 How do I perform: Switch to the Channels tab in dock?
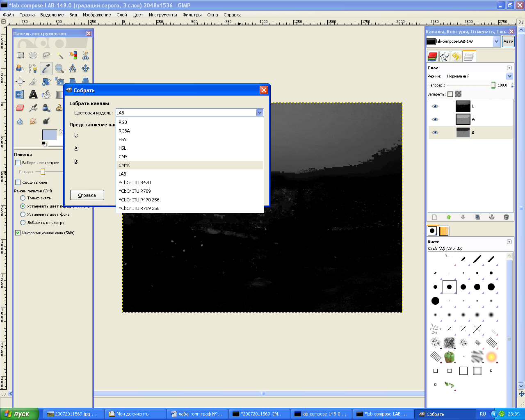point(432,57)
